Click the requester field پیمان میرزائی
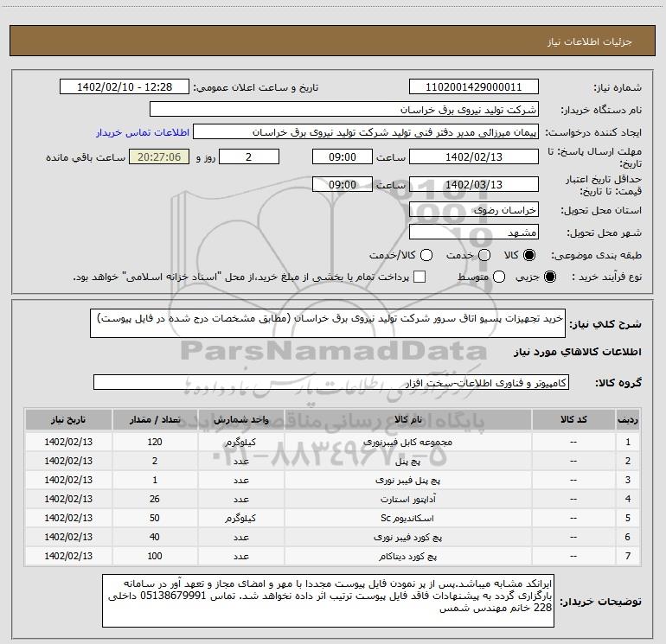Image resolution: width=666 pixels, height=644 pixels. click(x=366, y=132)
